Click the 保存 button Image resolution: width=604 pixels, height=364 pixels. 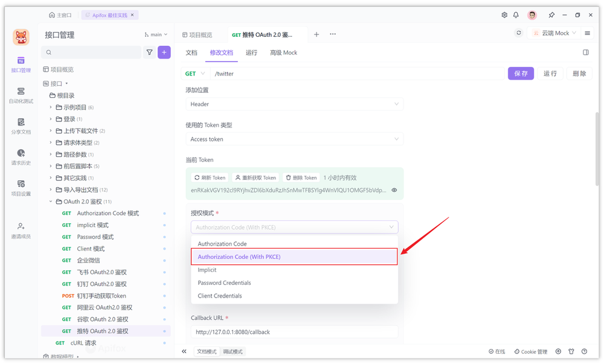click(520, 73)
